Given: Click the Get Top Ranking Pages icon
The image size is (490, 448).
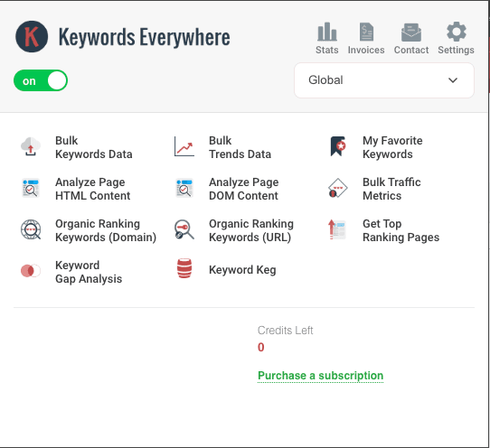Looking at the screenshot, I should click(x=337, y=229).
